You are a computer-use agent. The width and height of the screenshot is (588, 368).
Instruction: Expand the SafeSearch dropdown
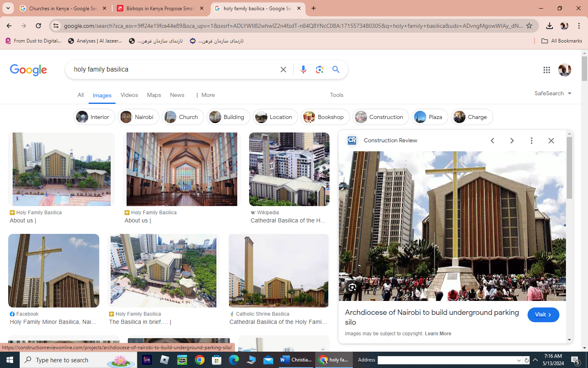click(552, 94)
